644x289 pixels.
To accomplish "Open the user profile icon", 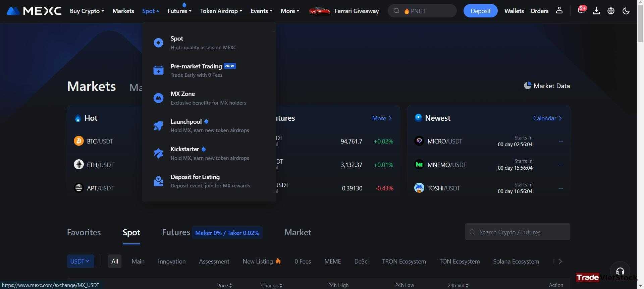I will (559, 11).
